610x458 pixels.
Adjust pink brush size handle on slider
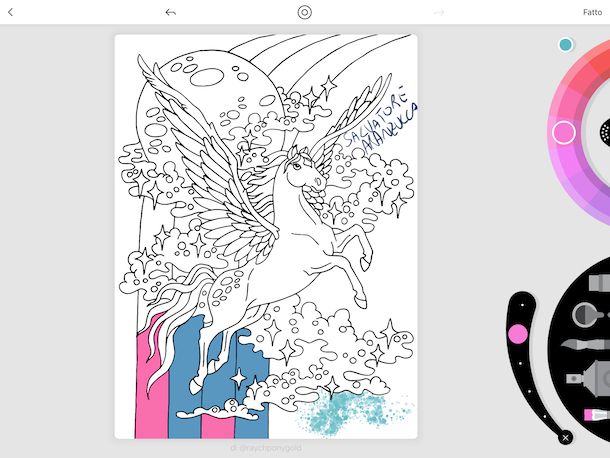pos(518,334)
